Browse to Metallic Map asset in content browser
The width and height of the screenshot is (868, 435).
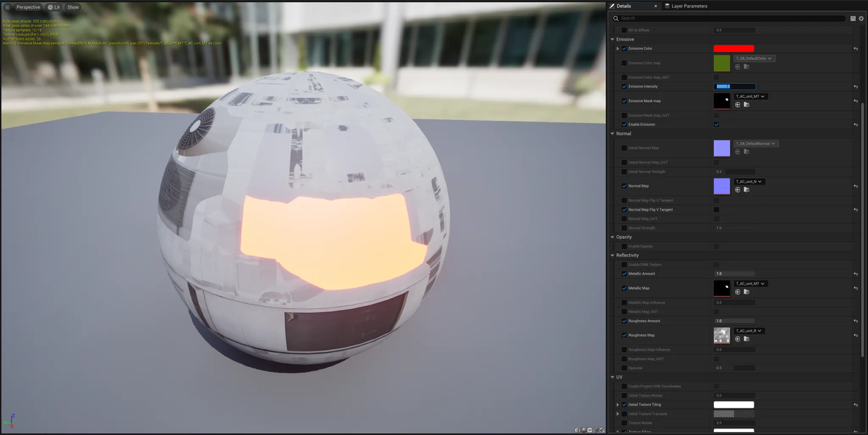point(746,292)
